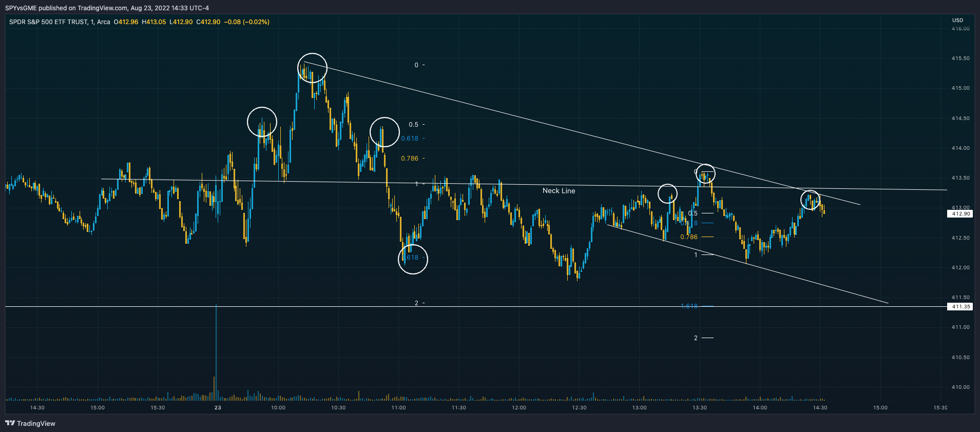Click the 13:30 time axis label

[x=700, y=408]
